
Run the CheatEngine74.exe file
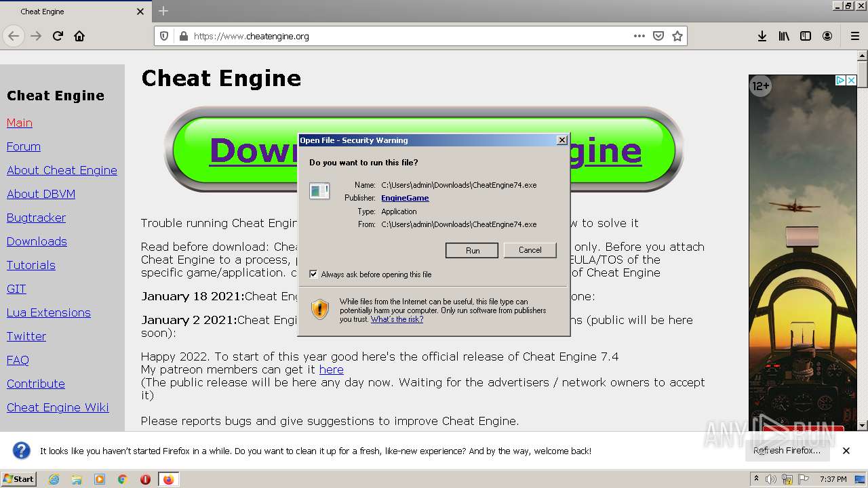(x=472, y=250)
